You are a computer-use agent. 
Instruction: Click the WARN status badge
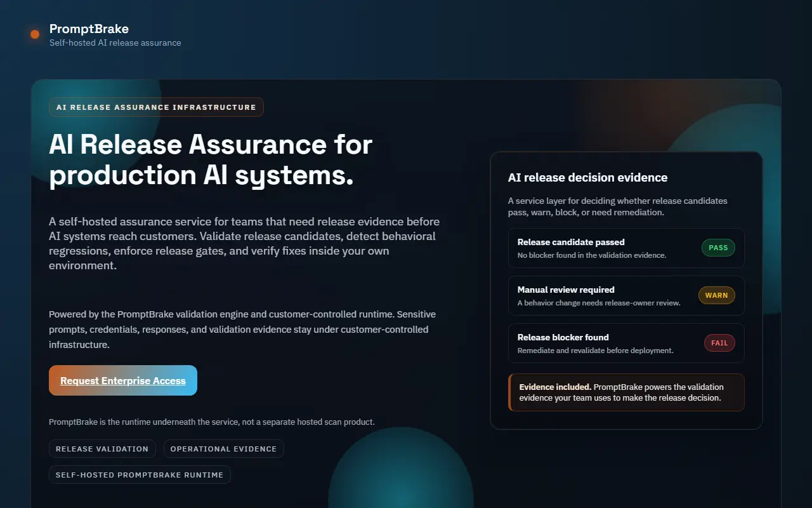[717, 295]
